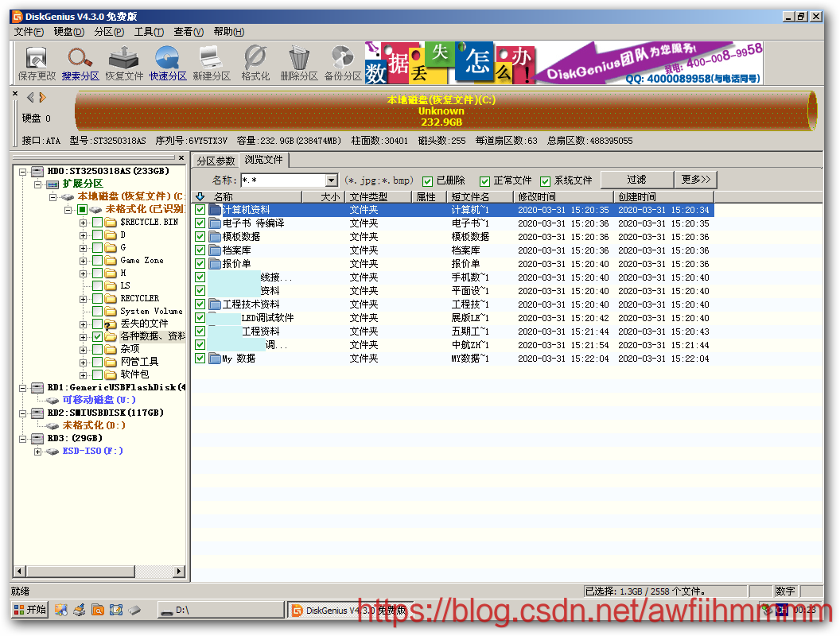Click the My 数据 folder icon

(215, 359)
